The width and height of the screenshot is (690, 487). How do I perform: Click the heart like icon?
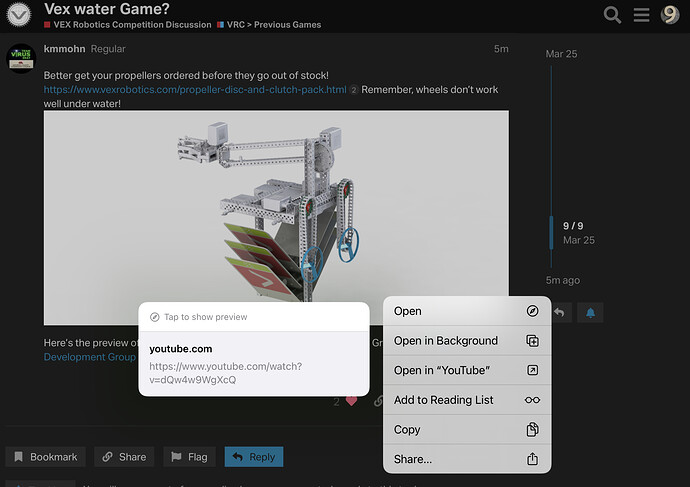tap(351, 401)
